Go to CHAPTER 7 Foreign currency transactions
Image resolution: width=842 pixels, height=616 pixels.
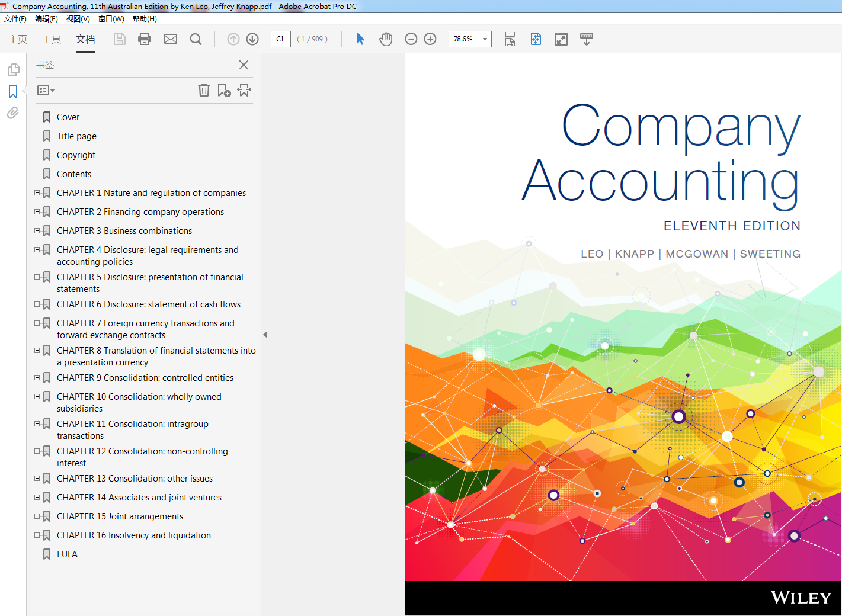point(146,329)
